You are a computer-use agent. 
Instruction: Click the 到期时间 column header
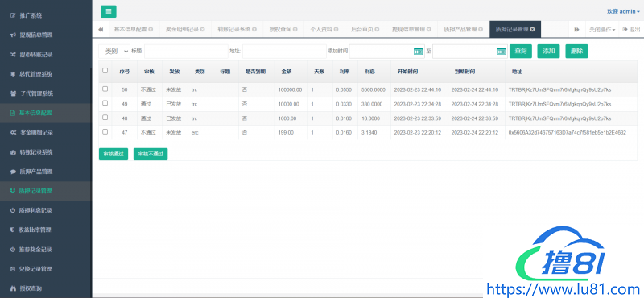465,72
